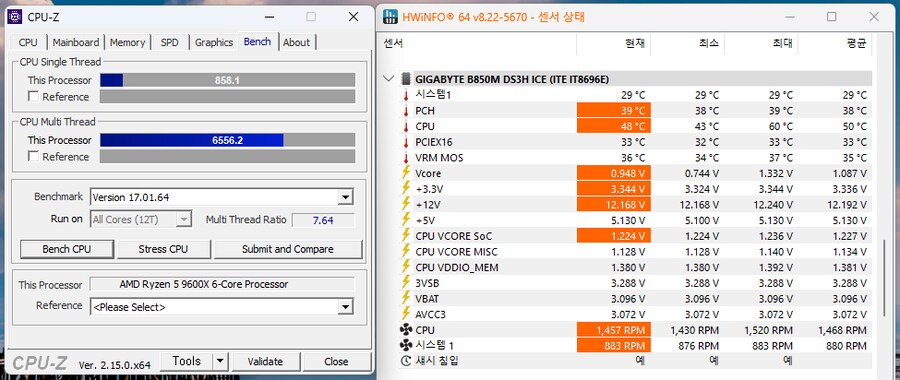Click the multi thread score bar 6556.2
The height and width of the screenshot is (380, 900).
pos(227,140)
